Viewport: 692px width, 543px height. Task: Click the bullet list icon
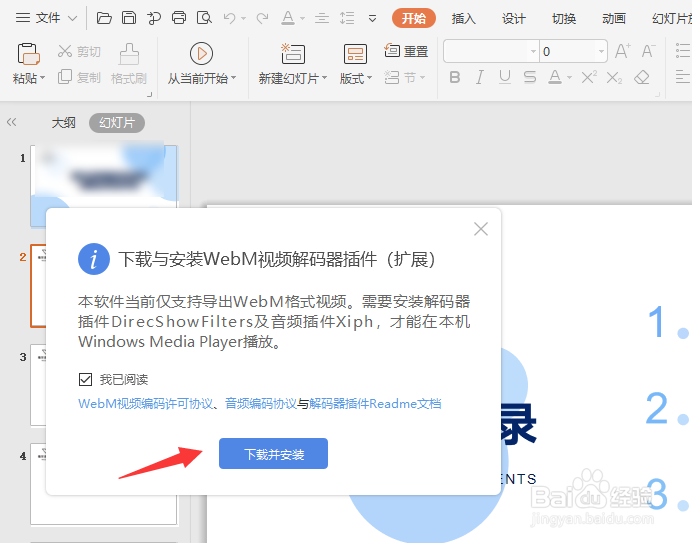point(683,50)
